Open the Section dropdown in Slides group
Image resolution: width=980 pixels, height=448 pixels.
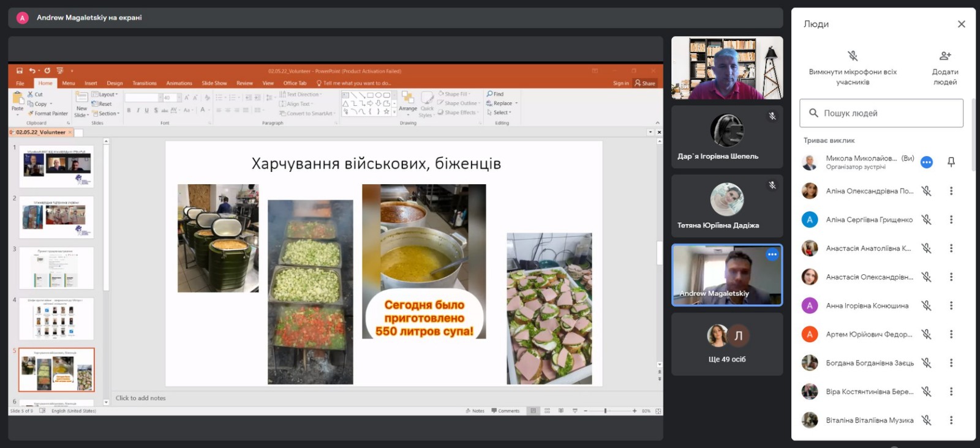point(108,114)
